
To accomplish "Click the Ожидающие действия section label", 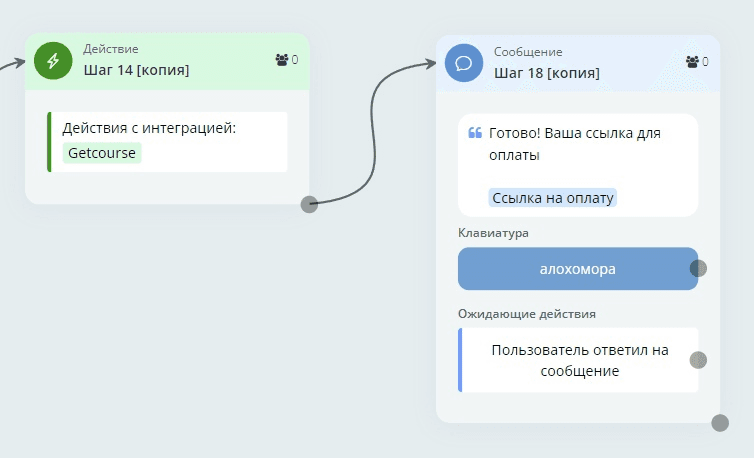I will tap(526, 313).
